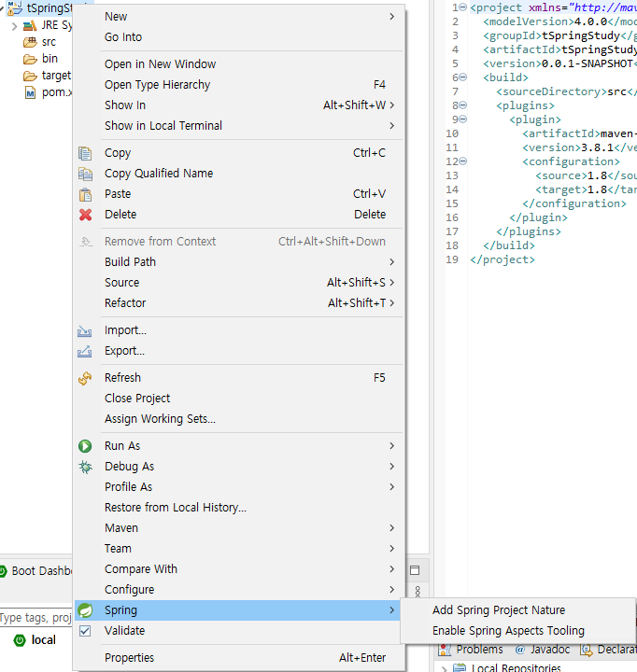Select Restore from Local History...
This screenshot has width=637, height=672.
[x=239, y=508]
